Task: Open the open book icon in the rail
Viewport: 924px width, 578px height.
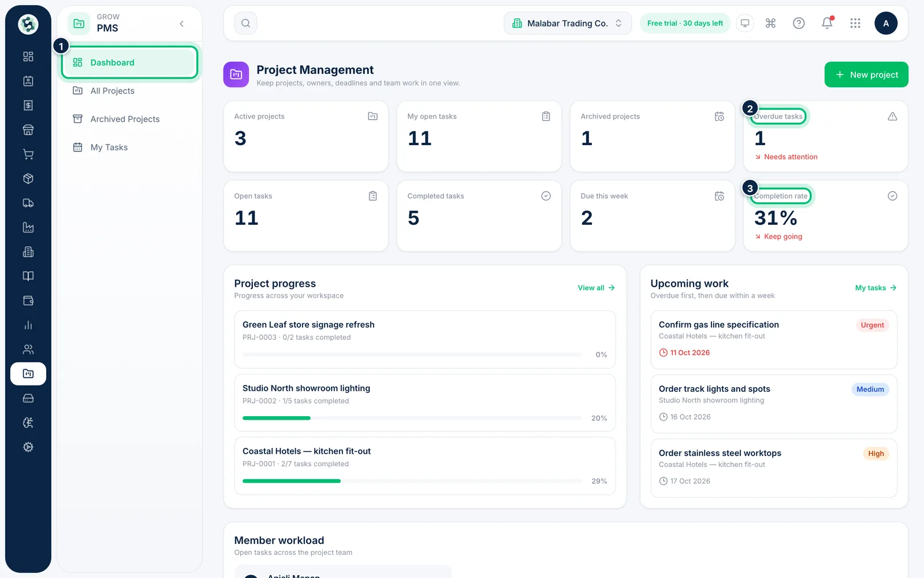Action: click(28, 276)
